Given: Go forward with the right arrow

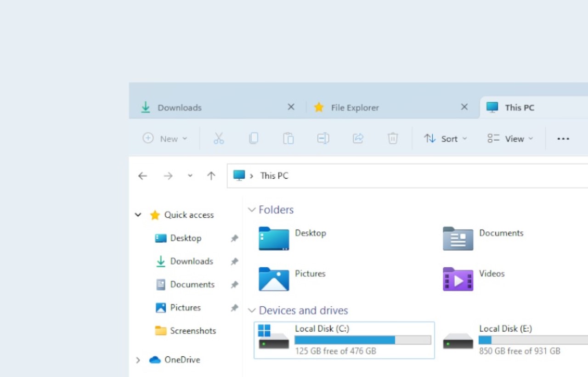Looking at the screenshot, I should click(x=168, y=176).
